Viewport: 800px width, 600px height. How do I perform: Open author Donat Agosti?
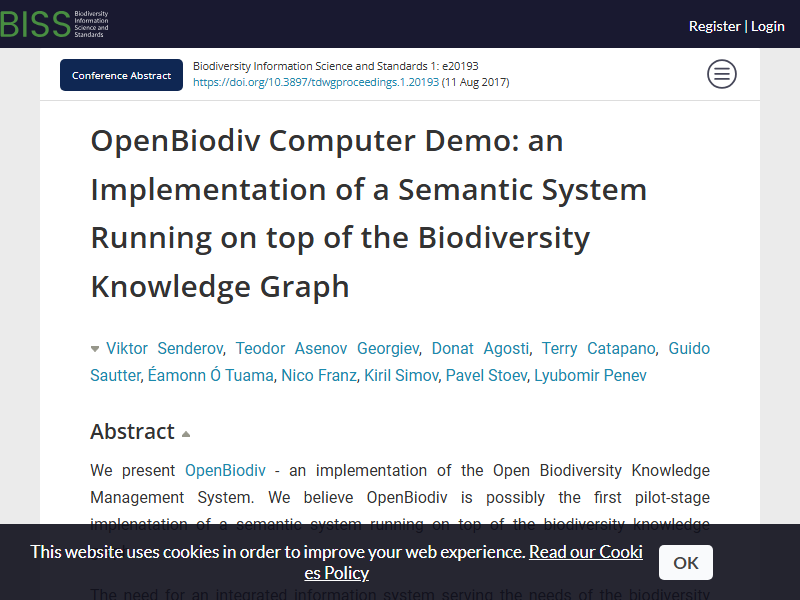click(x=480, y=348)
